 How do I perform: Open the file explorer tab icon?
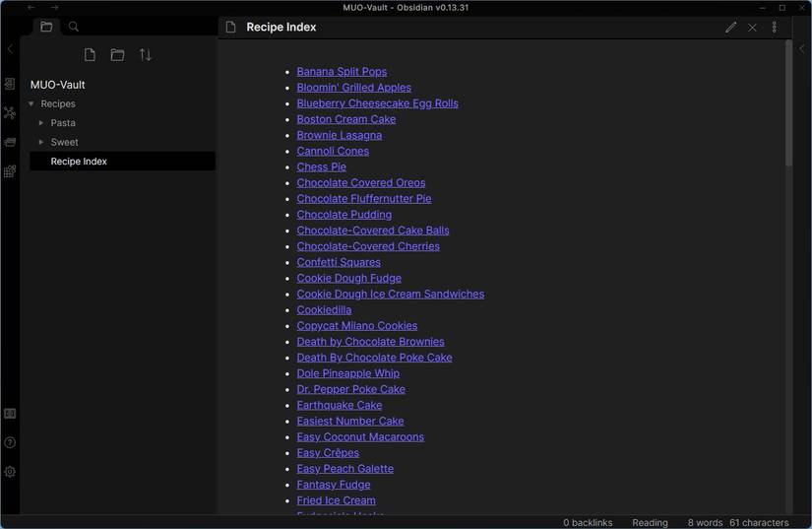click(46, 27)
